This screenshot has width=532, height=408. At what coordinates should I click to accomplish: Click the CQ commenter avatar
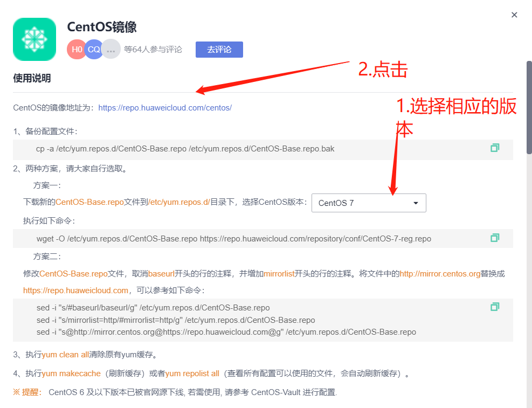click(x=94, y=50)
